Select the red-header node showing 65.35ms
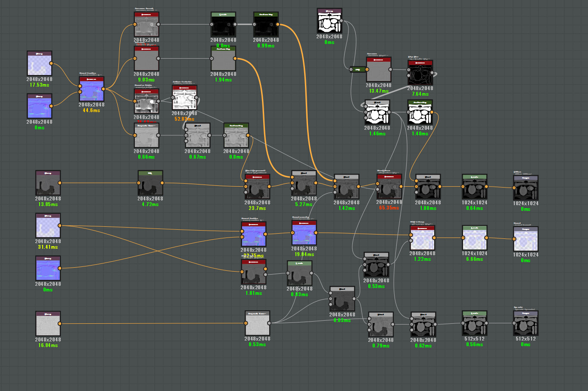Image resolution: width=588 pixels, height=391 pixels. click(x=389, y=186)
